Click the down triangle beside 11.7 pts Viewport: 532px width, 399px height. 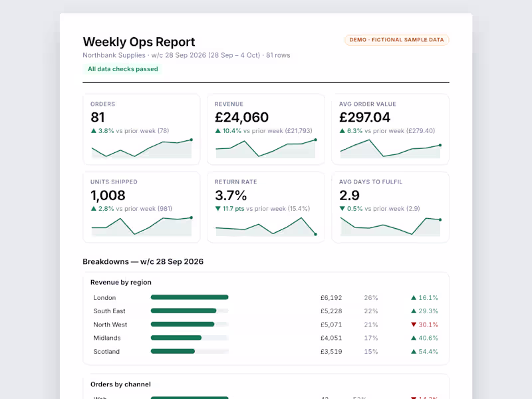pyautogui.click(x=218, y=209)
